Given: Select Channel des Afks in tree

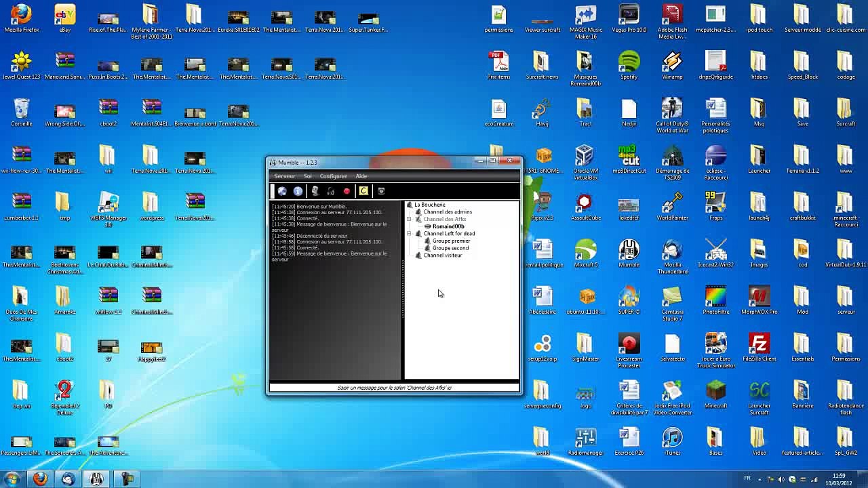Looking at the screenshot, I should (445, 219).
